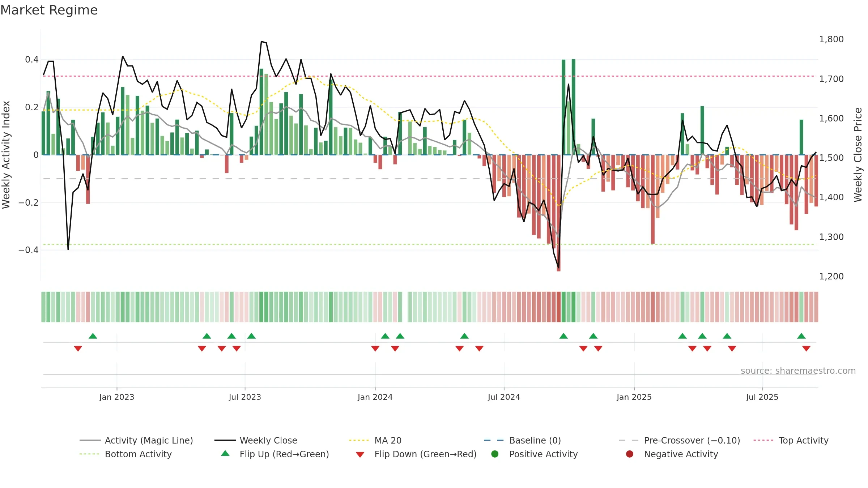Viewport: 868px width, 488px height.
Task: Click the 1,600 price axis label
Action: 831,118
